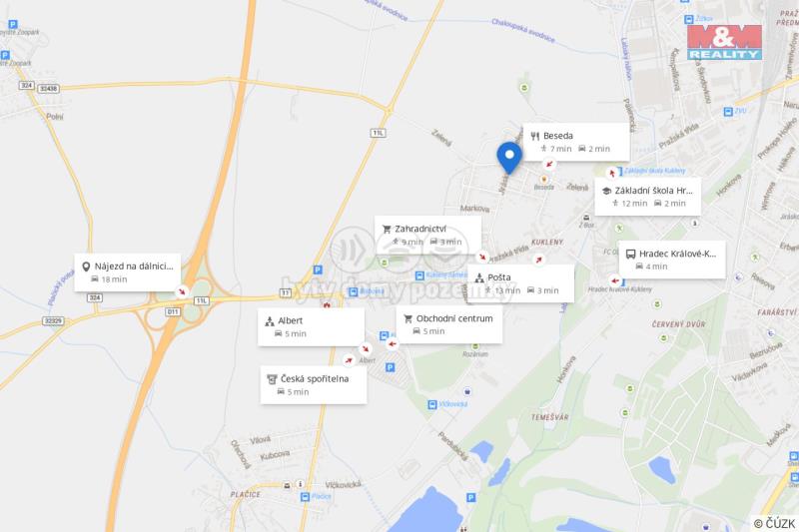Click the red arrow marker at the highway interchange
Image resolution: width=799 pixels, height=532 pixels.
[182, 291]
